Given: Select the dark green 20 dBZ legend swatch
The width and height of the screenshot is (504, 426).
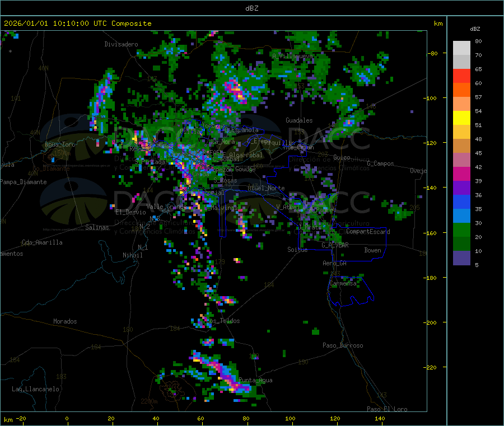Looking at the screenshot, I should tap(461, 244).
